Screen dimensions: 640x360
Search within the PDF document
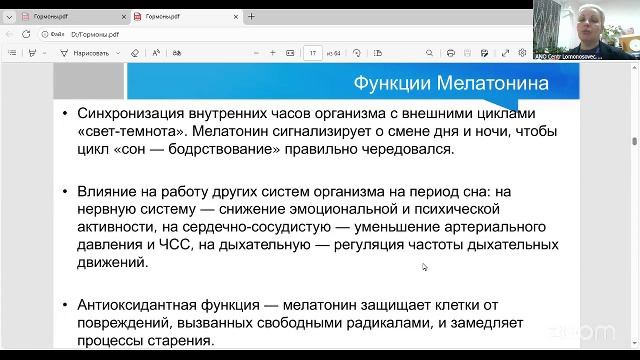tap(429, 53)
